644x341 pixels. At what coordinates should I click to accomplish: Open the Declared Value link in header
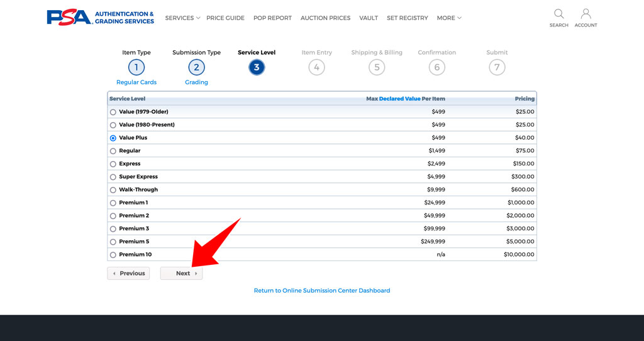(x=399, y=99)
